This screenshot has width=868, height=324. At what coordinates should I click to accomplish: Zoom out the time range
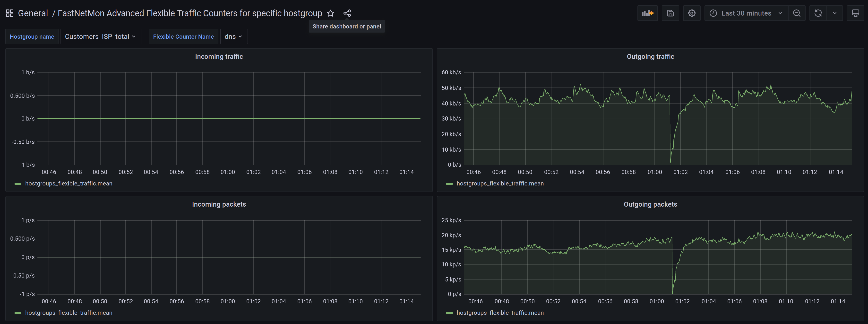797,13
